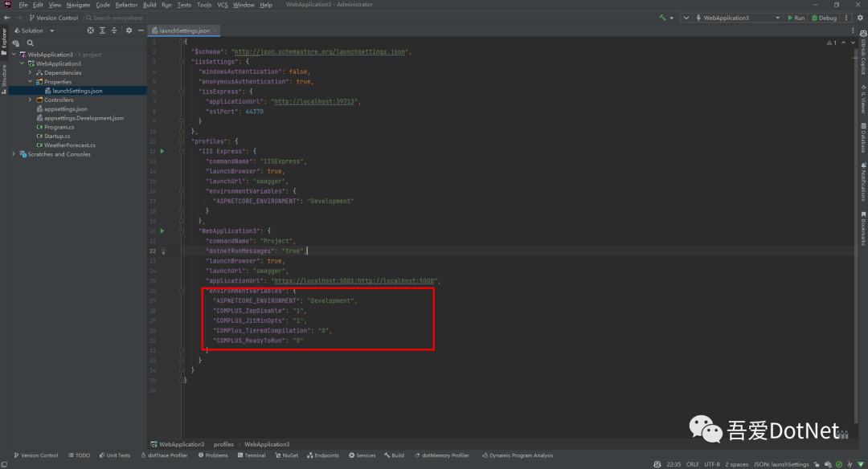Click the file-system view icon beside magnifier
Image resolution: width=868 pixels, height=469 pixels.
[16, 43]
